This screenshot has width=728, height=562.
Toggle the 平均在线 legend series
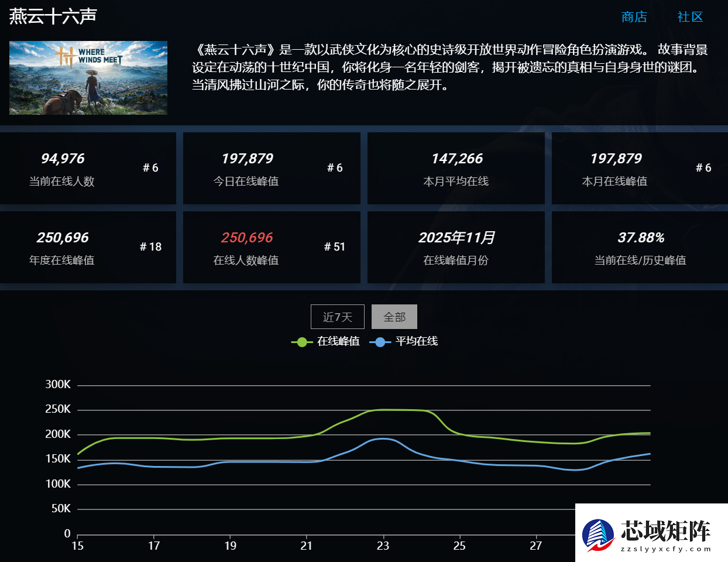[416, 341]
